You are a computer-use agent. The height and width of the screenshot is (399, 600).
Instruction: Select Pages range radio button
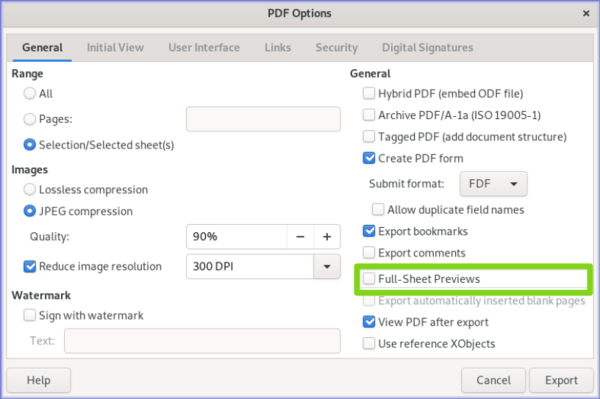pyautogui.click(x=29, y=119)
